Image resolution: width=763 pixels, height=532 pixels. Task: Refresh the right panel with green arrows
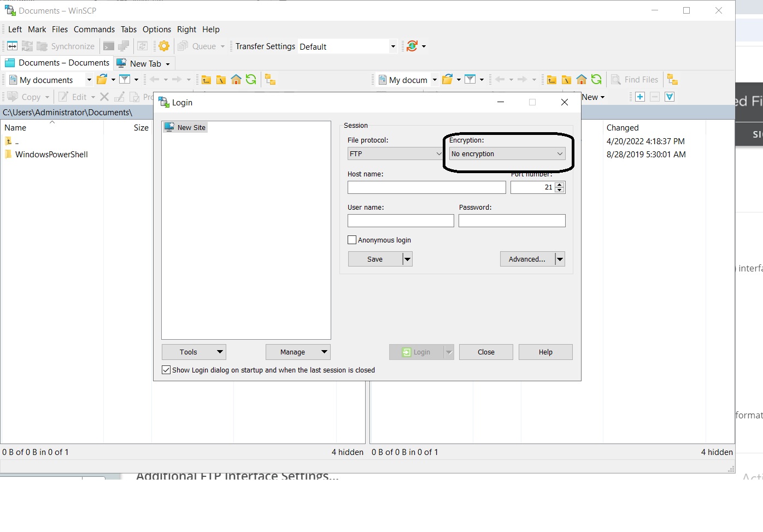point(596,80)
